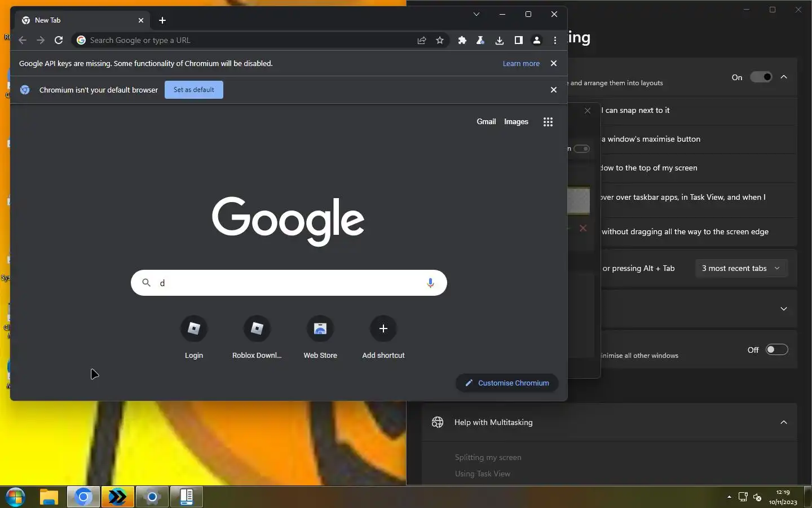Open the blue arrows taskbar app
812x508 pixels.
point(118,497)
